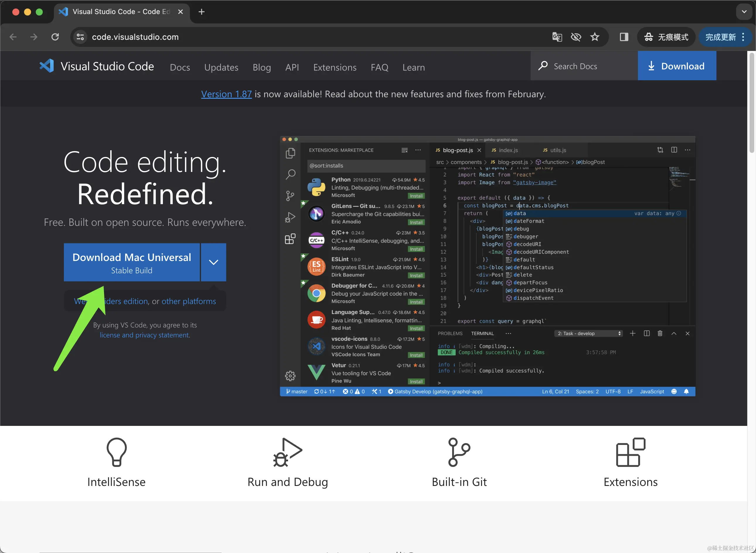Click the Extensions blocks icon at bottom
Image resolution: width=756 pixels, height=553 pixels.
631,452
